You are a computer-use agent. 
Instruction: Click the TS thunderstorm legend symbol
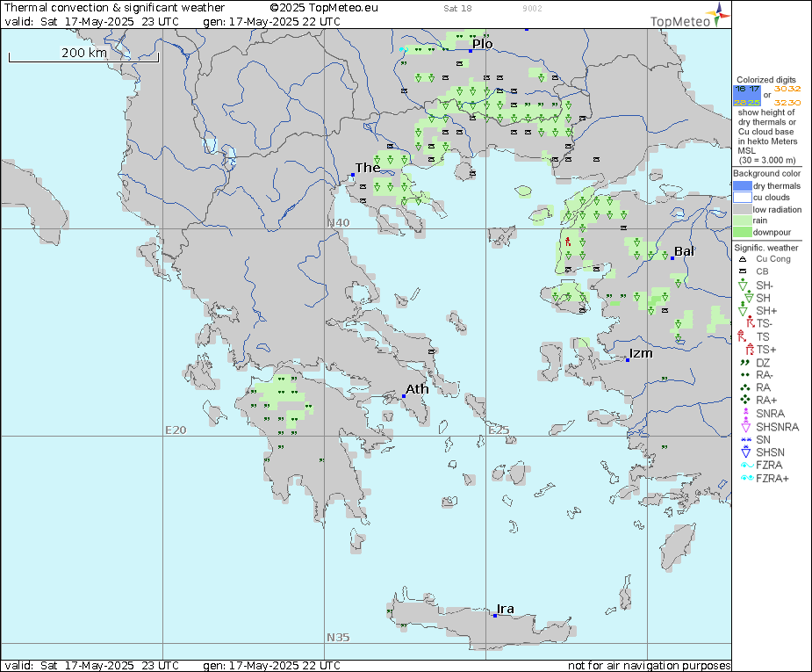click(742, 336)
